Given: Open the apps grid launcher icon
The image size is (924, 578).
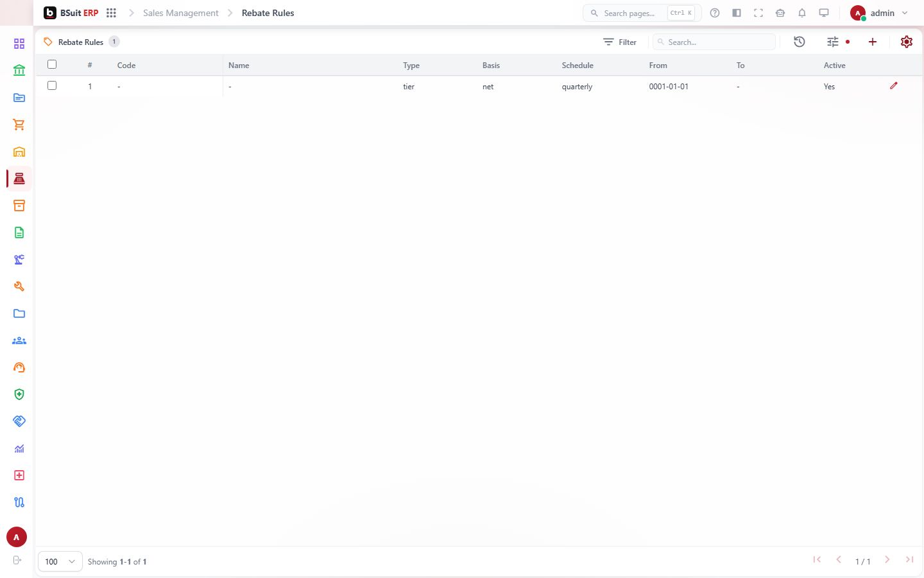Looking at the screenshot, I should point(111,13).
